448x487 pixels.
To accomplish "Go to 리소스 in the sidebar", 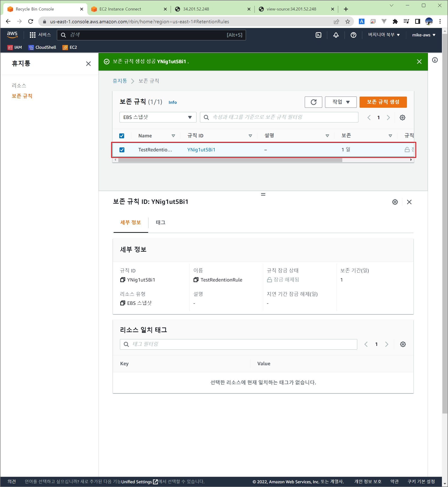I will click(19, 86).
